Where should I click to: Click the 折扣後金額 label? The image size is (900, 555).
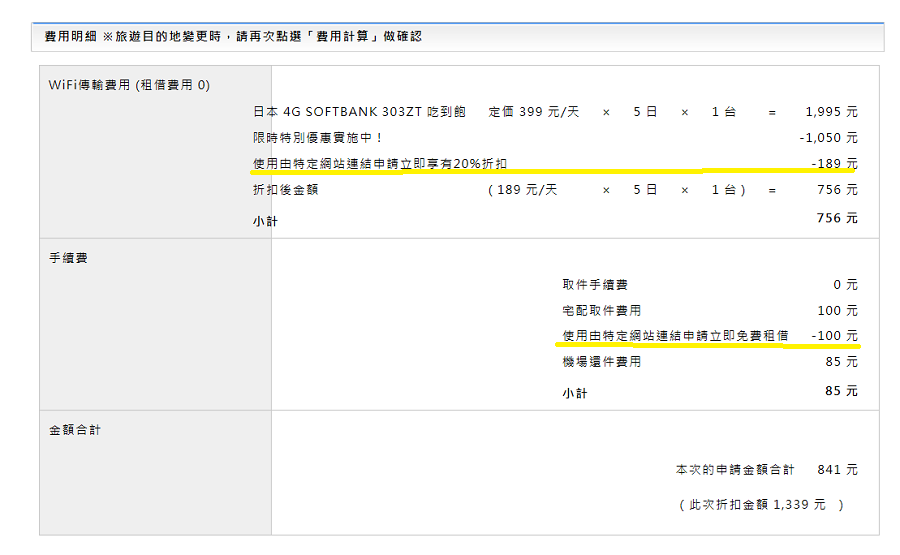pos(285,189)
